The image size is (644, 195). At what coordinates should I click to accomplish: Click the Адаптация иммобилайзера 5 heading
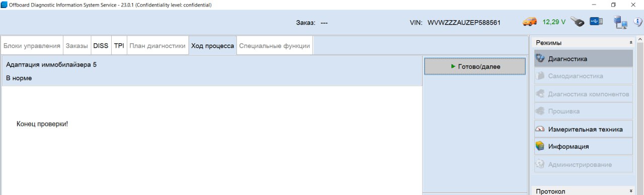click(x=51, y=64)
